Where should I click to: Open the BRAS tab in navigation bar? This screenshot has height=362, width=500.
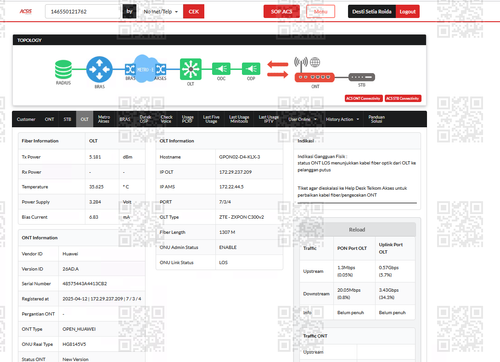pos(125,119)
